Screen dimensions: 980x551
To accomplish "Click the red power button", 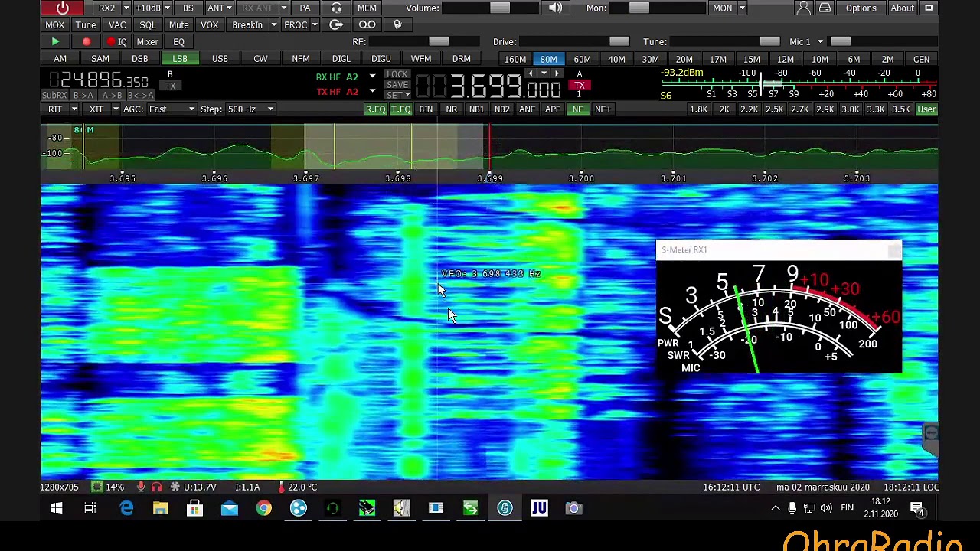I will (63, 8).
